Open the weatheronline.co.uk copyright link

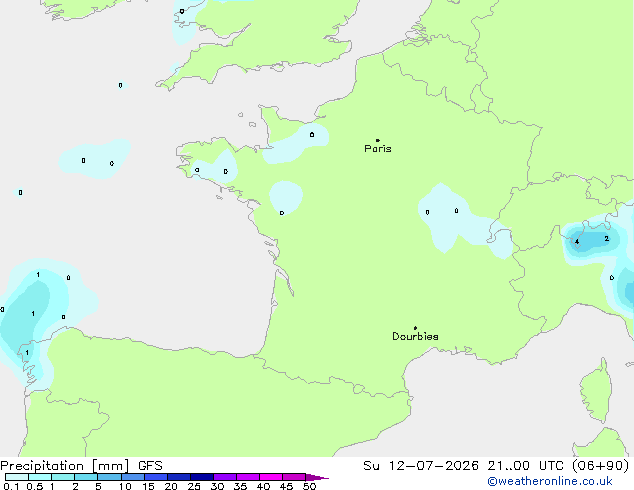coord(549,481)
